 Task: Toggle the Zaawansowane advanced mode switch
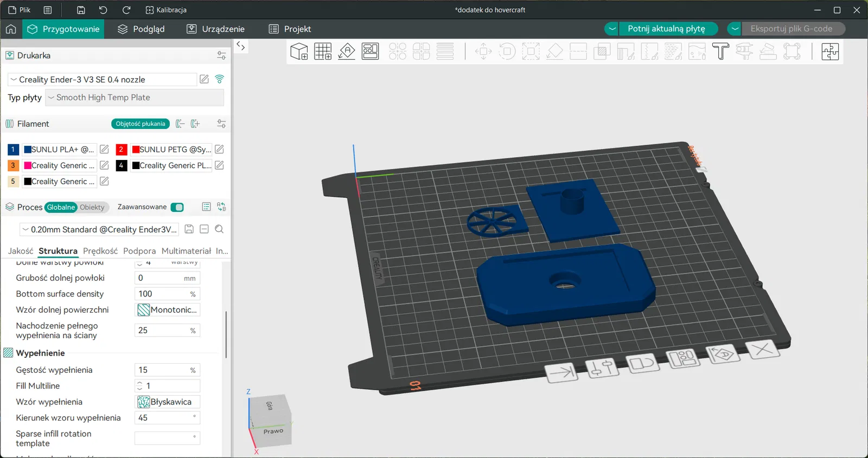pyautogui.click(x=177, y=207)
